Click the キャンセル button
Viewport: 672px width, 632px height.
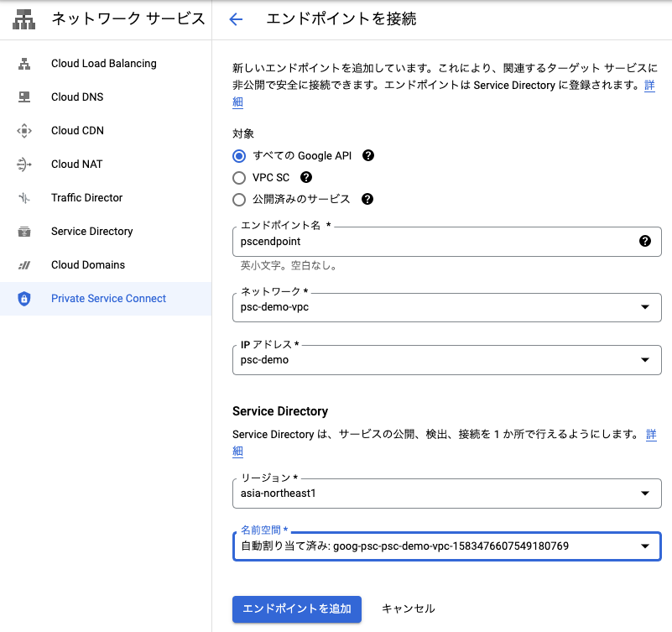408,608
